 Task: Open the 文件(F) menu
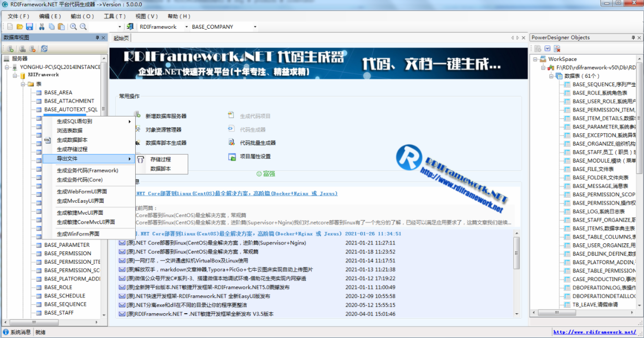(x=18, y=16)
